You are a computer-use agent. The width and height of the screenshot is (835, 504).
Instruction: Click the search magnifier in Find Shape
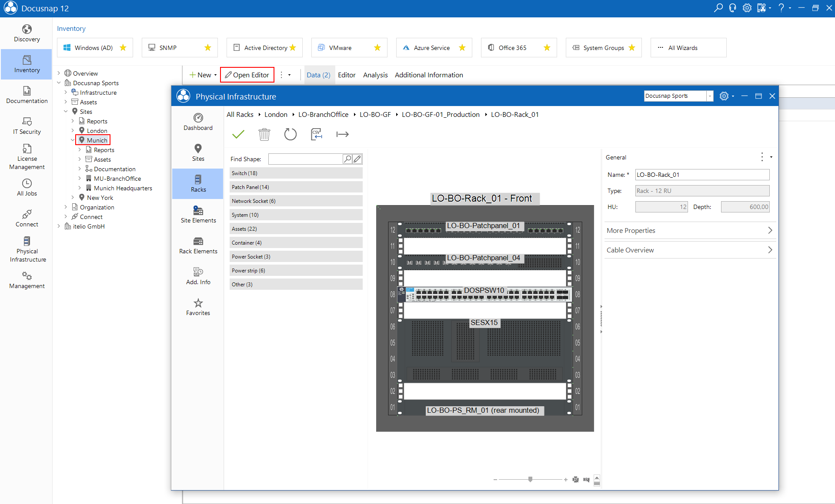coord(347,159)
